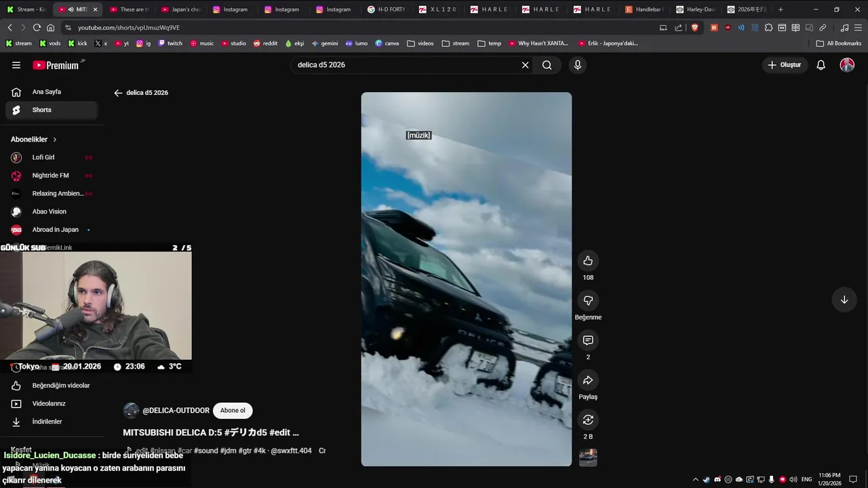The width and height of the screenshot is (868, 488).
Task: Open the extensions puzzle icon
Action: click(x=768, y=28)
